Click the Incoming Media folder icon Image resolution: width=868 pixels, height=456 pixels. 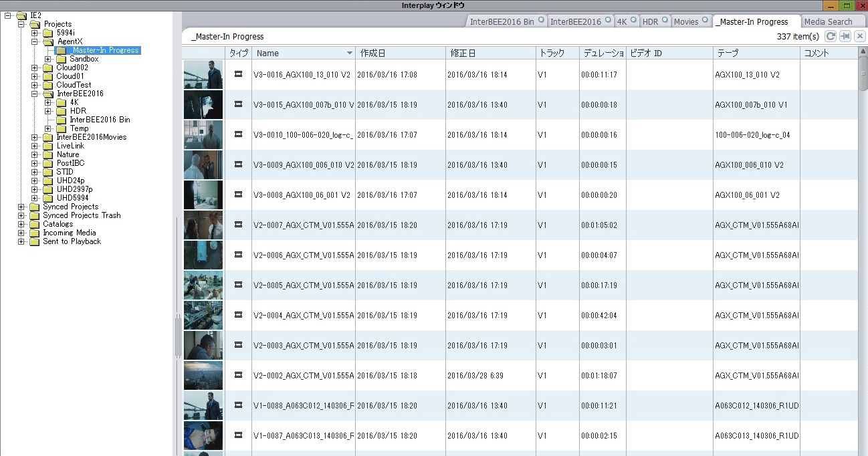click(35, 233)
